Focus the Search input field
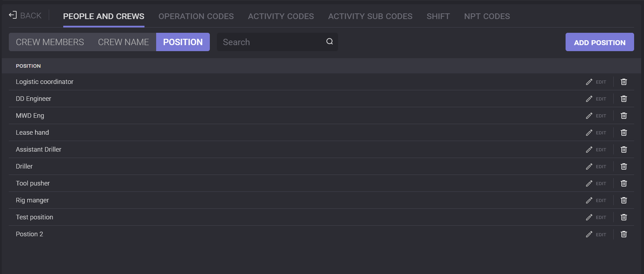 (x=270, y=42)
